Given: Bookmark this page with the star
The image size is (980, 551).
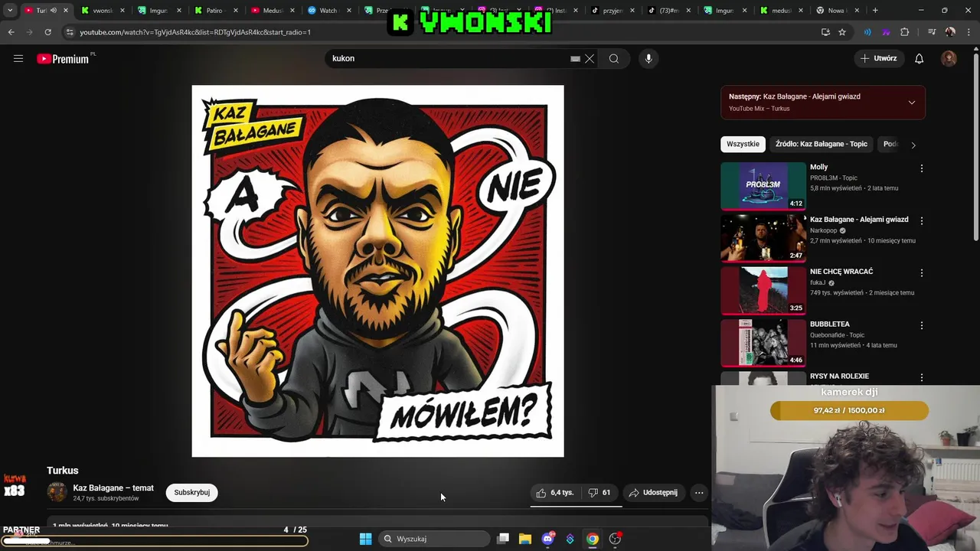Looking at the screenshot, I should tap(842, 32).
